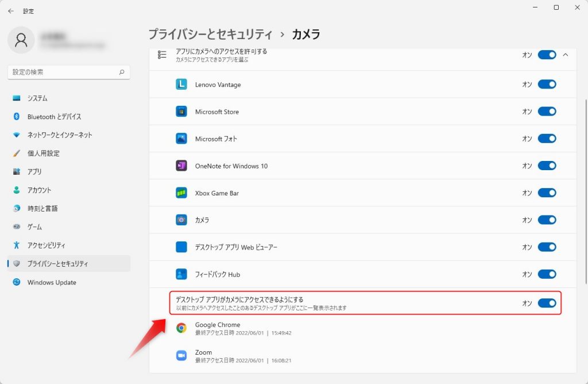The image size is (588, 384).
Task: Go to ネットワークとインターネット settings
Action: tap(69, 135)
